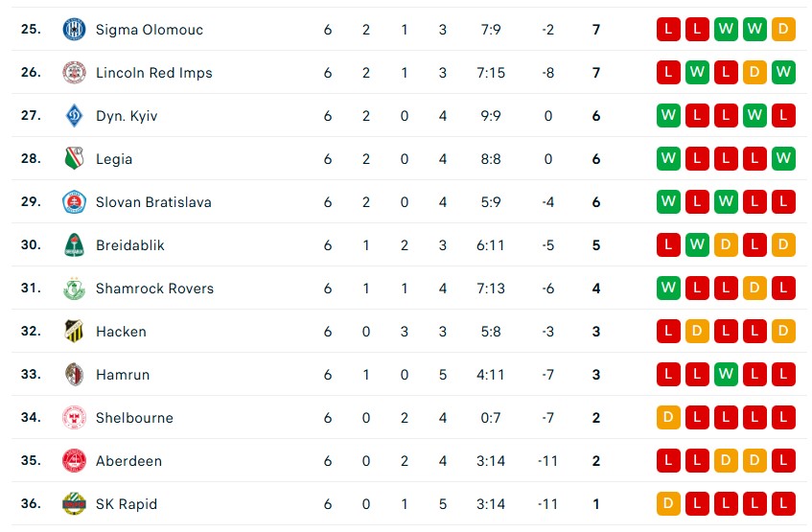The image size is (812, 532).
Task: Click the Legia team crest
Action: 74,159
